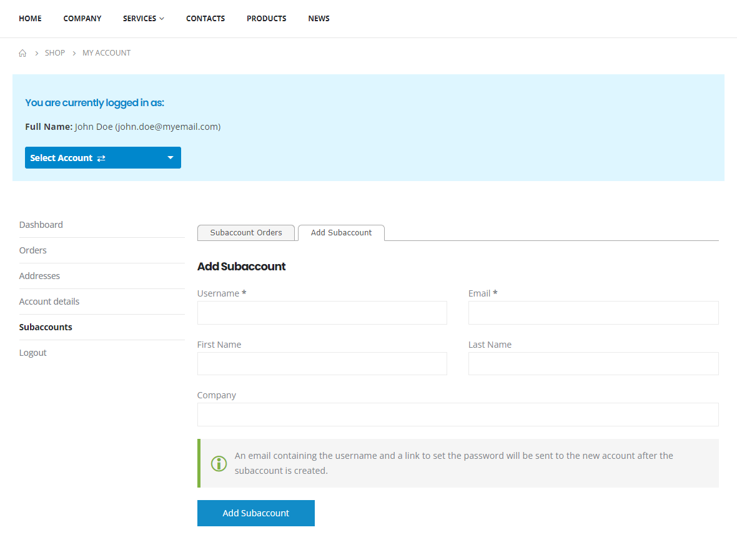The image size is (737, 560).
Task: Click the info icon in notice box
Action: 219,464
